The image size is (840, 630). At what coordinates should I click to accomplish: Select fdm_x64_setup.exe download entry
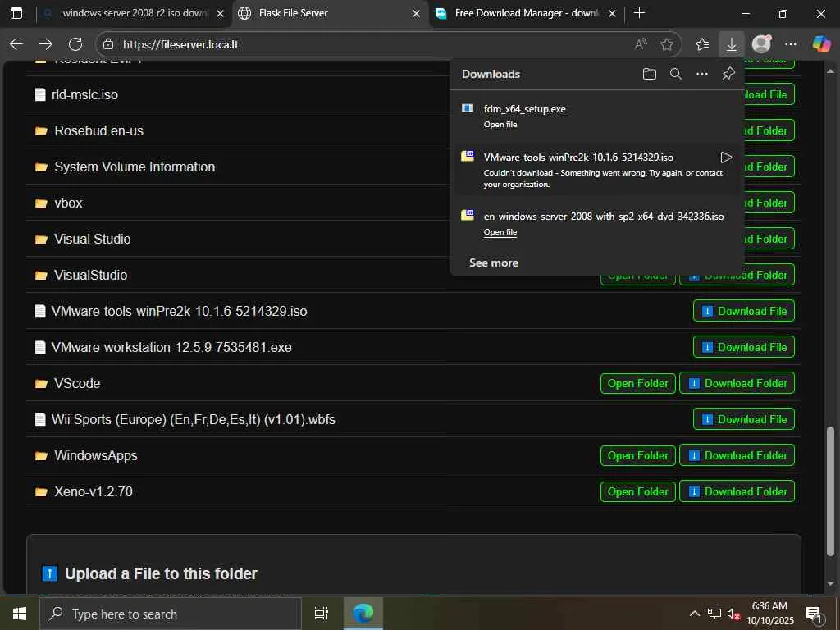tap(597, 116)
